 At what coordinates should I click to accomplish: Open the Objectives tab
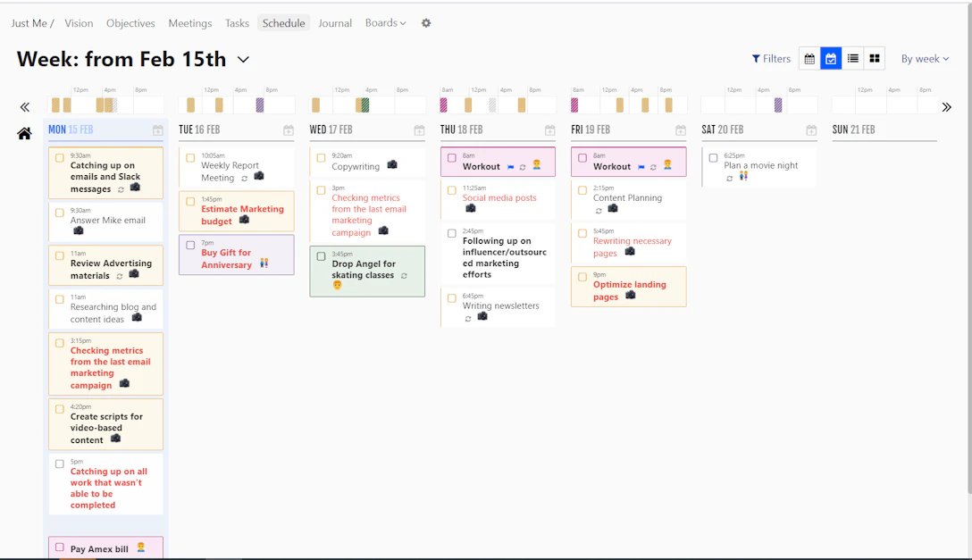click(x=130, y=23)
